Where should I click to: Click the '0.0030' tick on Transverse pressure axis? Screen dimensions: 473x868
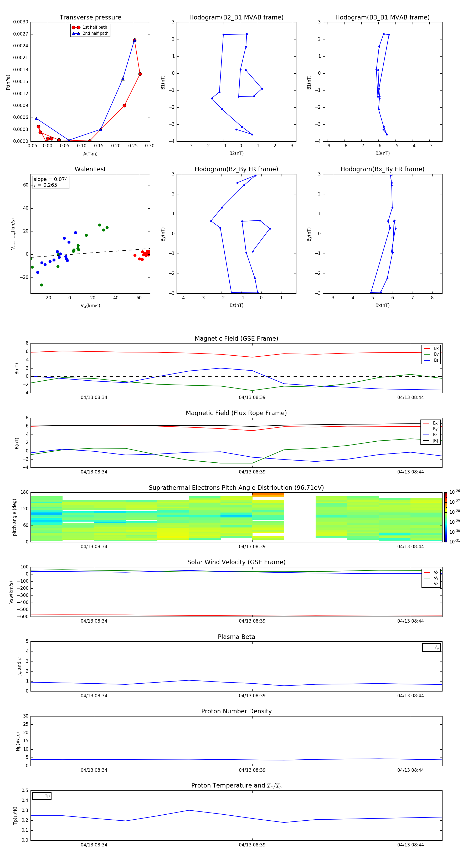20,22
